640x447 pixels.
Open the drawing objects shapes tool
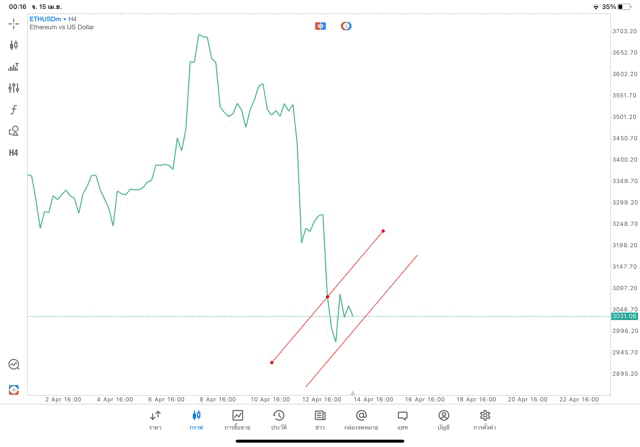13,131
